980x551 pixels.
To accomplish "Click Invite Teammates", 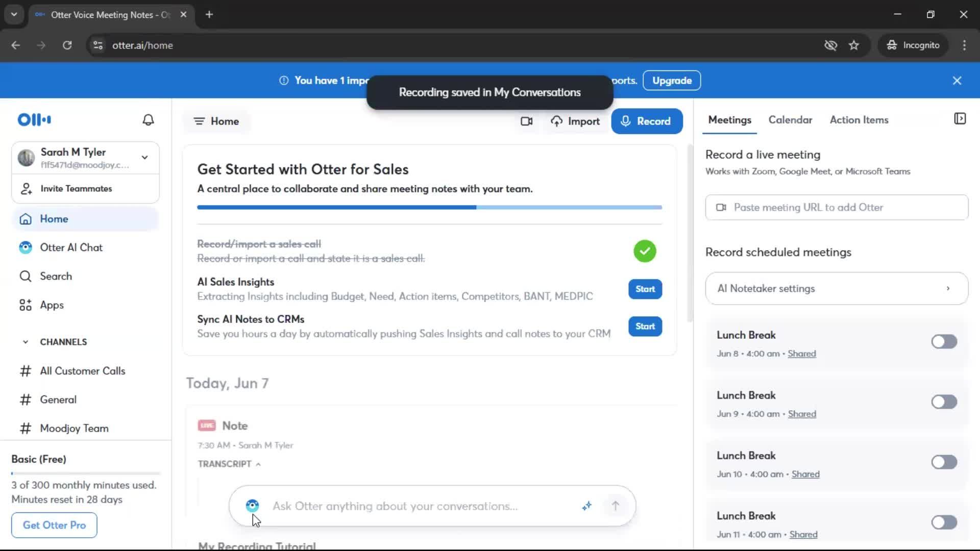I will [85, 189].
